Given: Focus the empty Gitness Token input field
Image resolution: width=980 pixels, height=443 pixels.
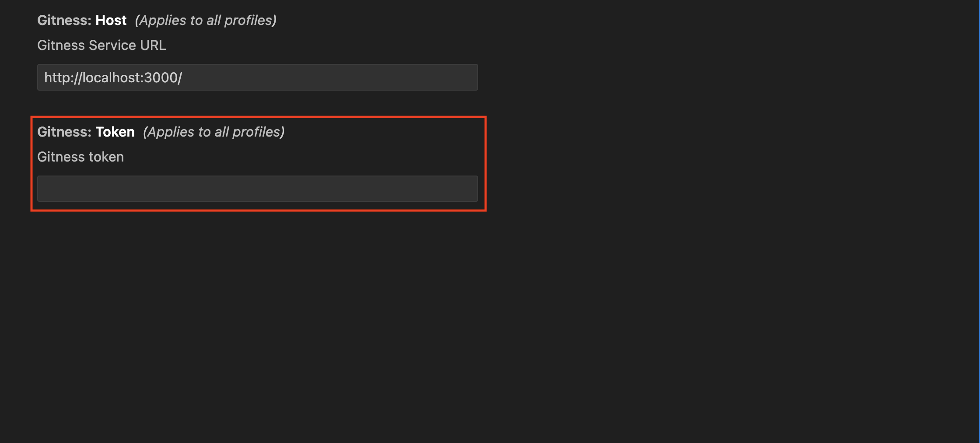Looking at the screenshot, I should tap(257, 189).
